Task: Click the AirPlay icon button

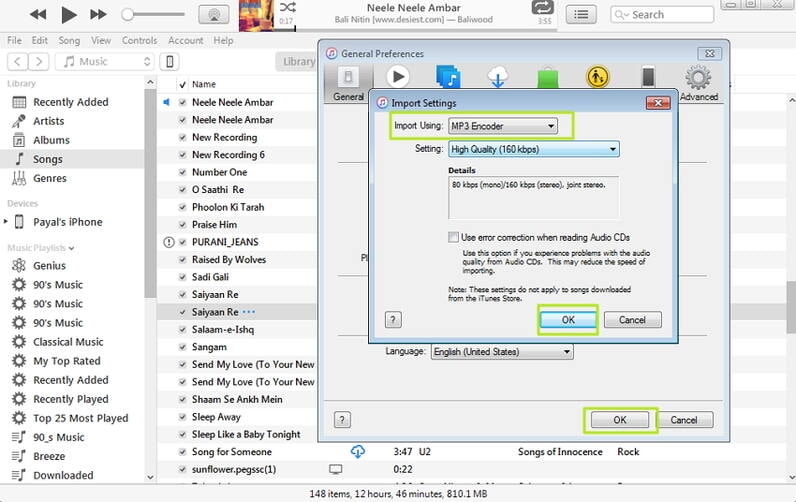Action: coord(214,15)
